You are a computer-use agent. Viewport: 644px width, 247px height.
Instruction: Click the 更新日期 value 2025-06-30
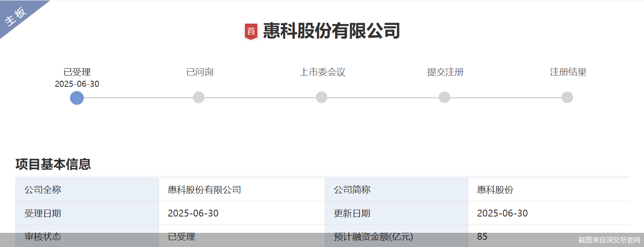pos(502,213)
